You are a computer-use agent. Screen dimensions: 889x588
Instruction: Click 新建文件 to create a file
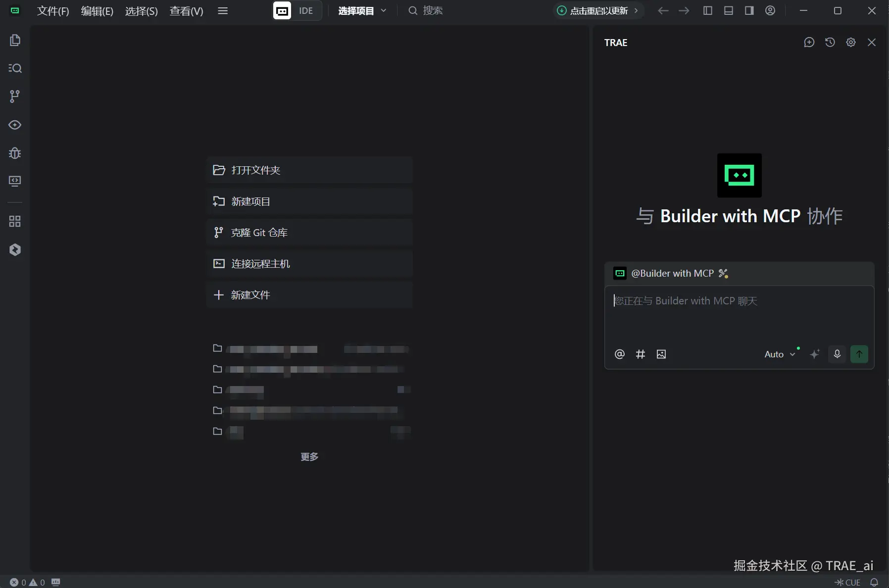pos(309,295)
